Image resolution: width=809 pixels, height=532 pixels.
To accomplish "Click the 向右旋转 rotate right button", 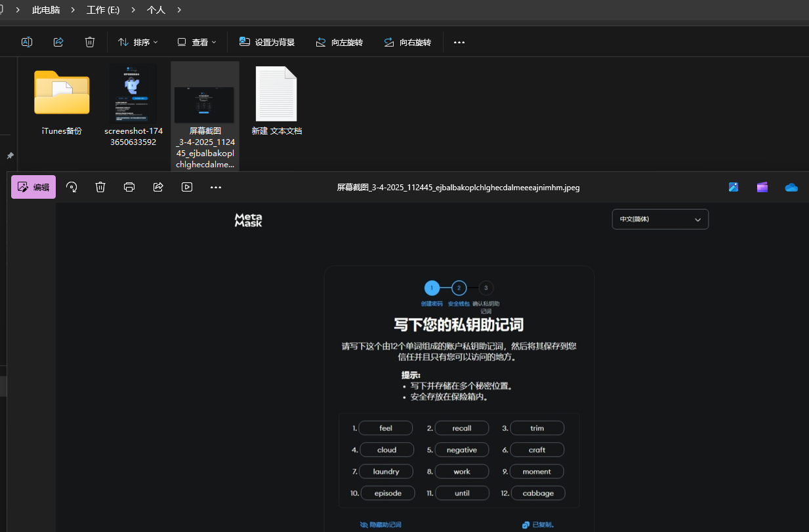I will pyautogui.click(x=407, y=42).
